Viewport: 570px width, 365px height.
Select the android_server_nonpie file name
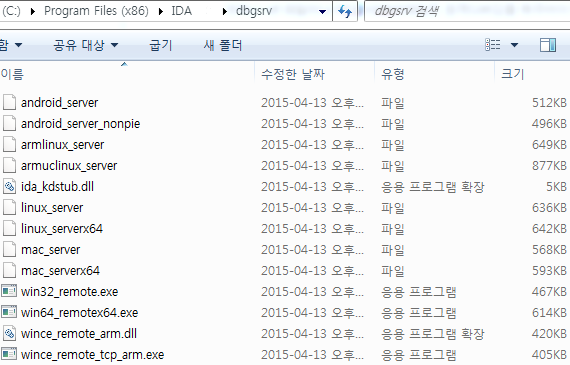click(80, 124)
